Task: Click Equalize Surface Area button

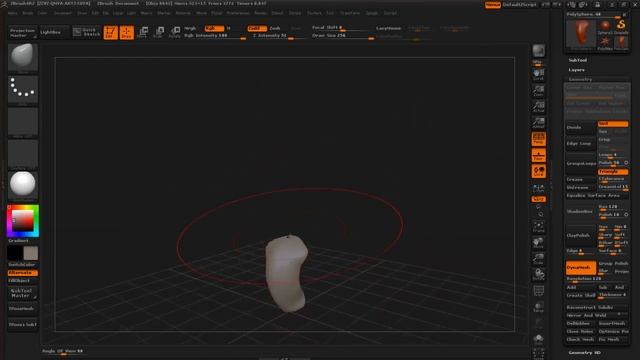Action: 597,196
